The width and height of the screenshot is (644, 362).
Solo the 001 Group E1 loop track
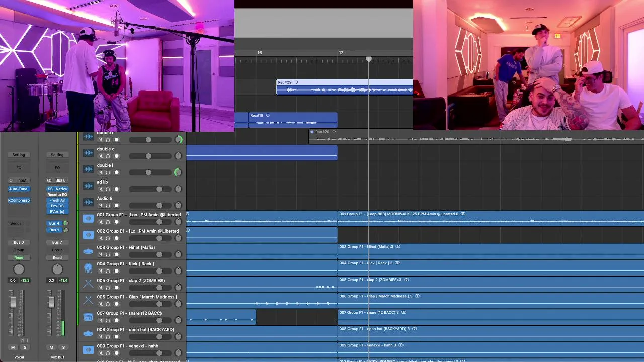click(x=108, y=222)
